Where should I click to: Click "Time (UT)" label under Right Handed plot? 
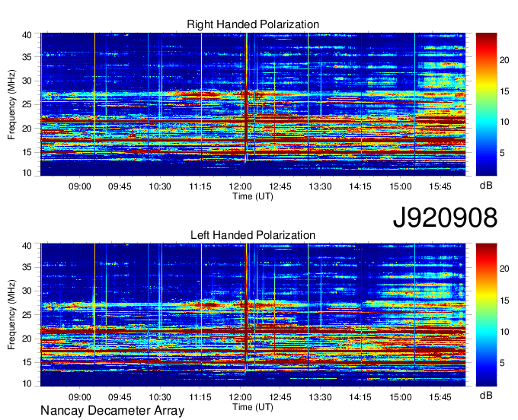pos(253,196)
